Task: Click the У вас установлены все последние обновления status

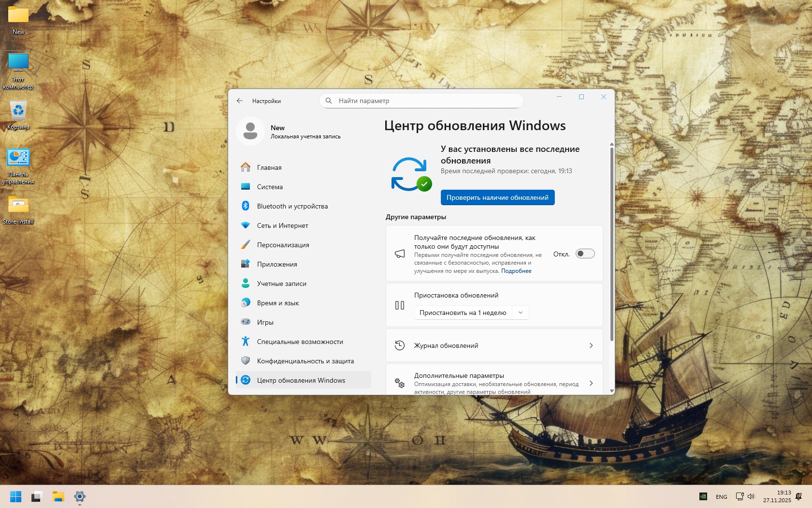Action: (x=510, y=155)
